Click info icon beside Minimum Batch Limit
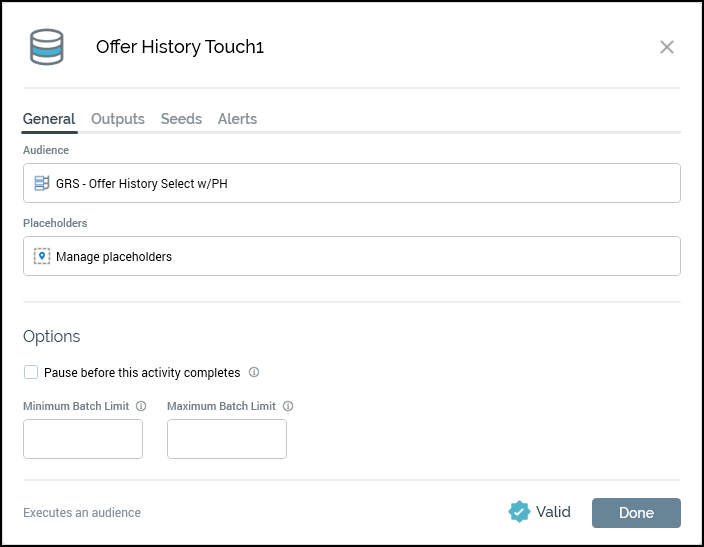Viewport: 704px width, 547px height. [x=141, y=407]
